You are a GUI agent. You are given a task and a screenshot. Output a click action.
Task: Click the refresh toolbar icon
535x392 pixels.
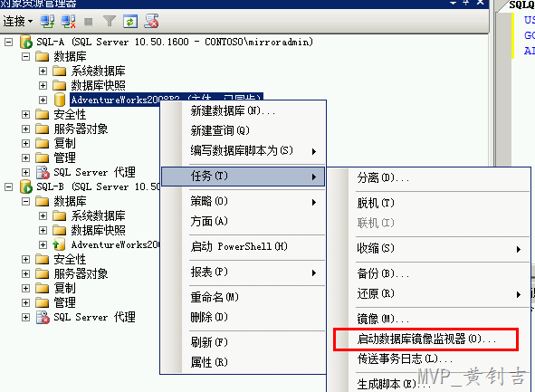[x=130, y=22]
